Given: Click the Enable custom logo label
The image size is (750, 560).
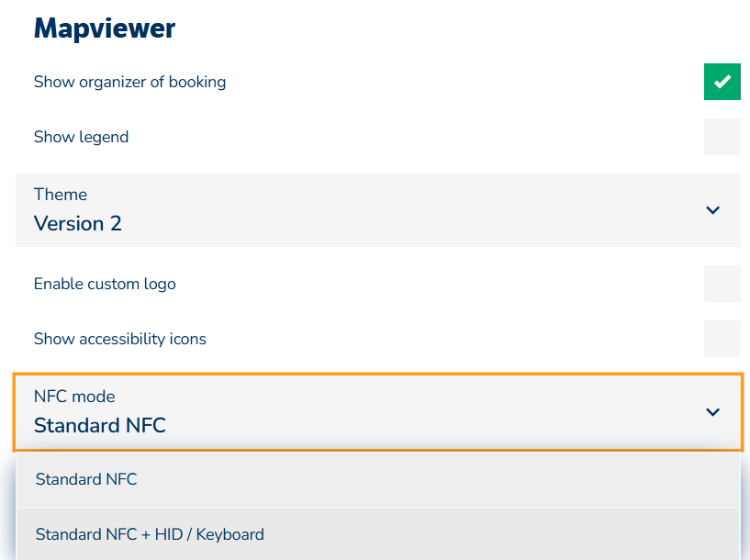Looking at the screenshot, I should pos(105,284).
